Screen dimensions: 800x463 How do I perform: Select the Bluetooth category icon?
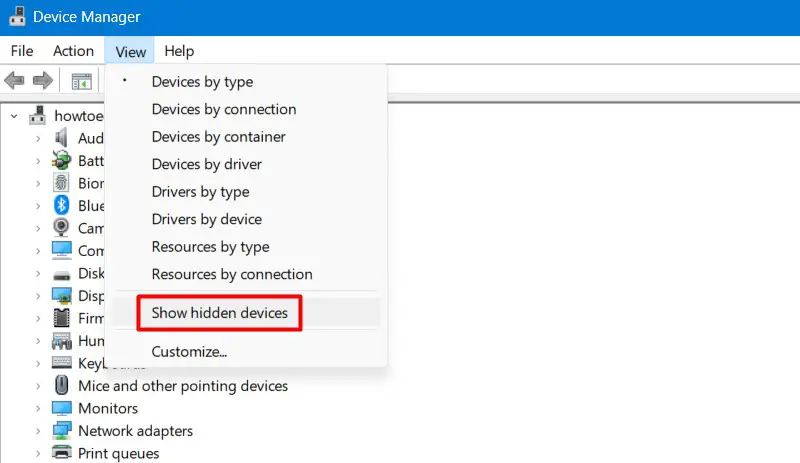[x=62, y=205]
